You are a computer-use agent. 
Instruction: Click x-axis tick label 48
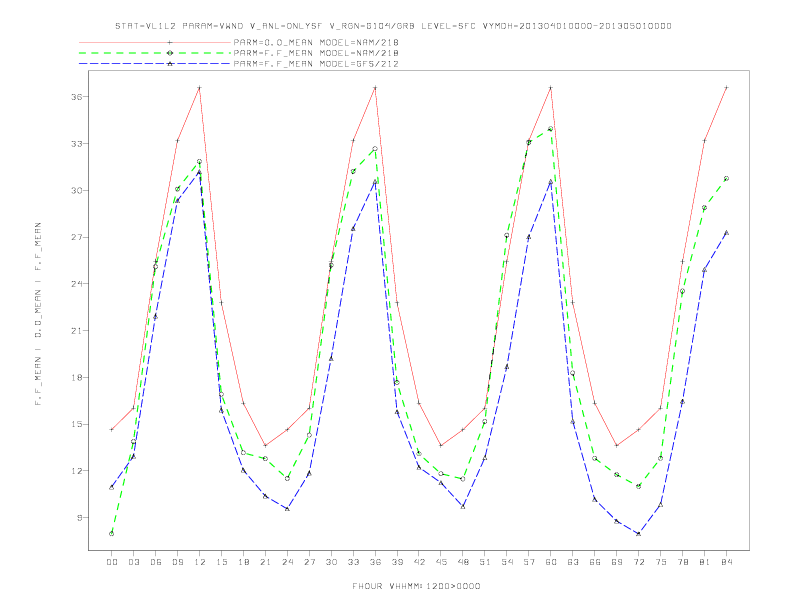tap(463, 562)
